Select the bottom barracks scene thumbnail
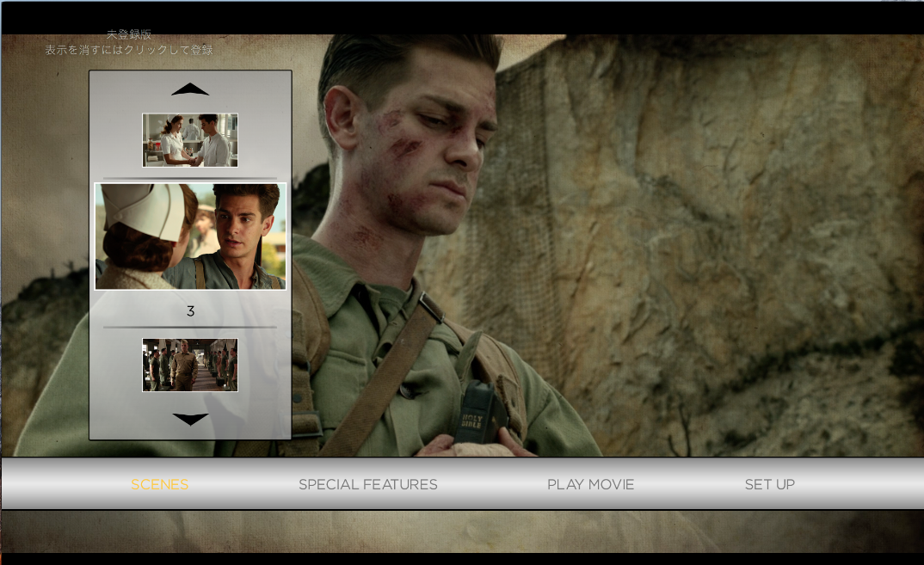 point(190,365)
